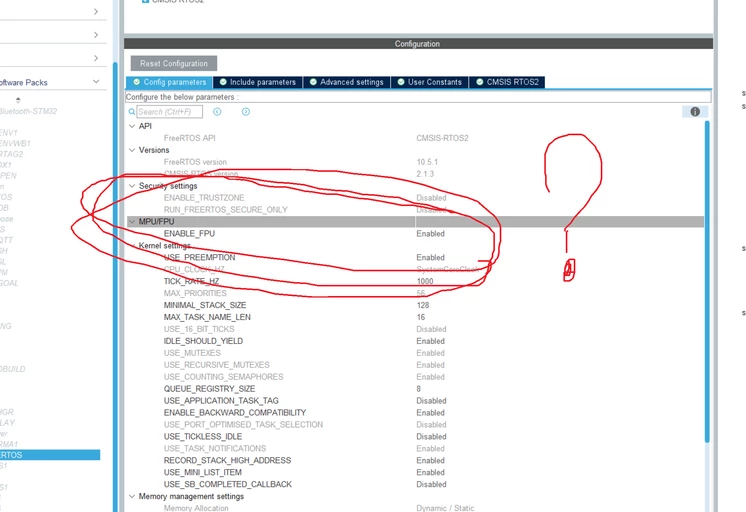
Task: Select the FreeRTOS version row
Action: pyautogui.click(x=195, y=162)
